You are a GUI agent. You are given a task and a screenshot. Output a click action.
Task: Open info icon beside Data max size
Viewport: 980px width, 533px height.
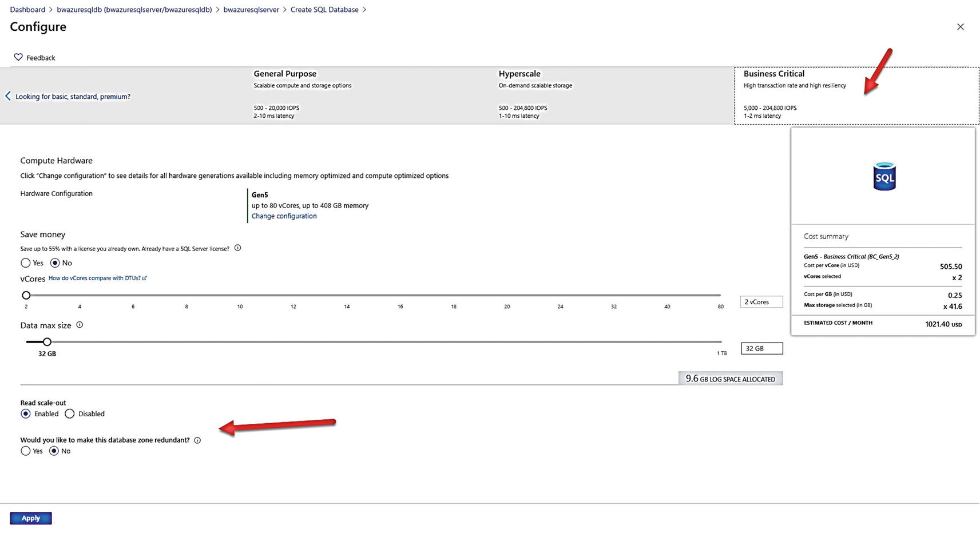(x=80, y=325)
